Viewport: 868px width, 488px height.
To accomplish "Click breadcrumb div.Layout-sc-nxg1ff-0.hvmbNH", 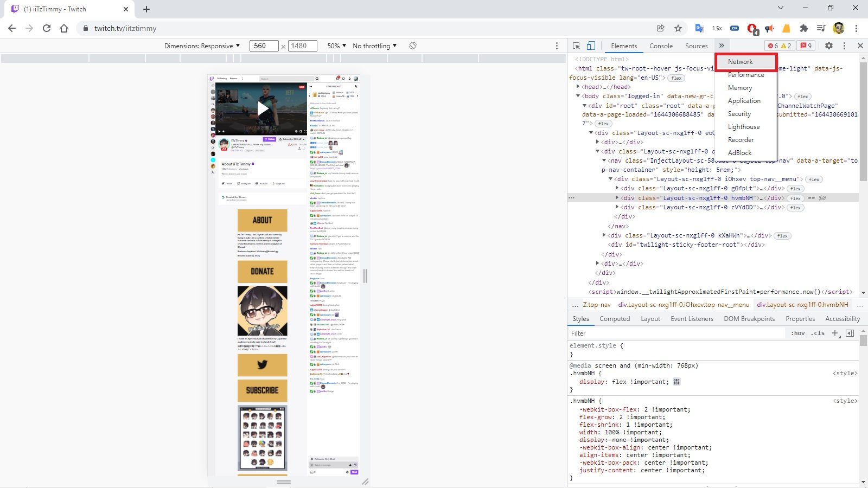I will click(802, 305).
